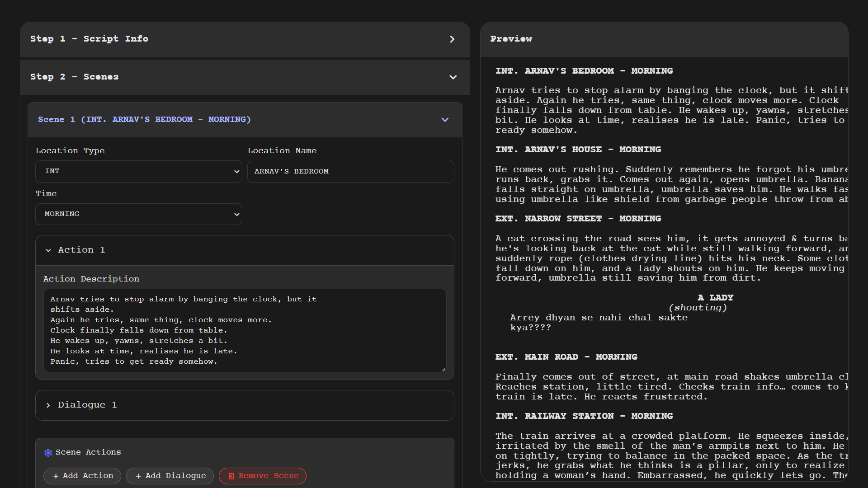Image resolution: width=868 pixels, height=488 pixels.
Task: Click inside the Location Name field
Action: [350, 171]
